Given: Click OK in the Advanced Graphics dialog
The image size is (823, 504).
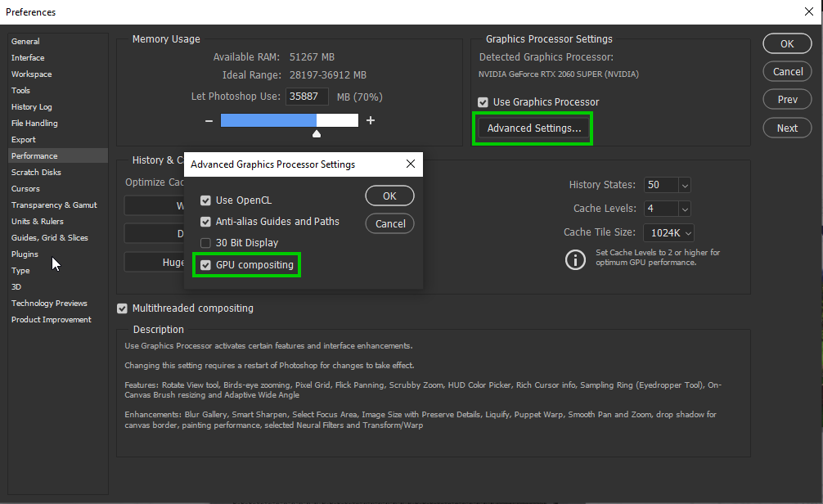Looking at the screenshot, I should (389, 196).
